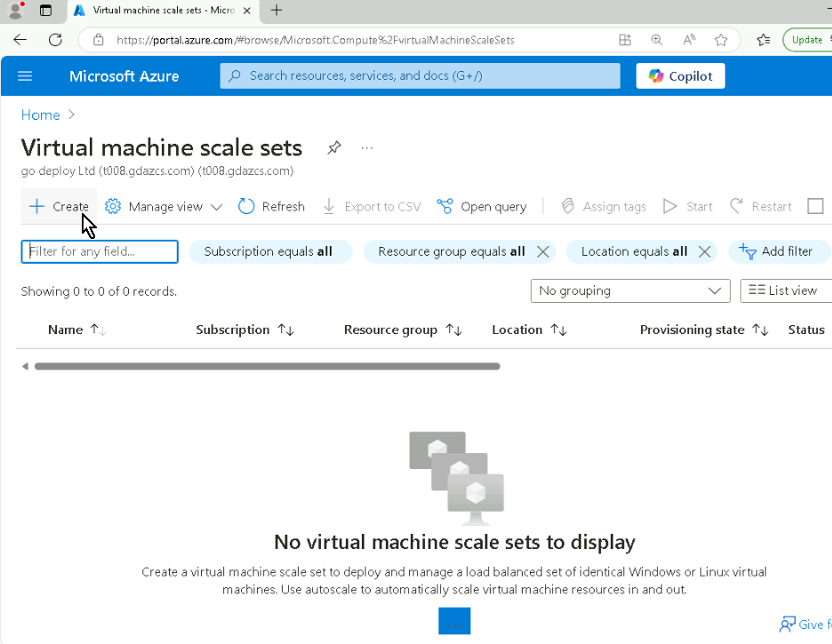Click the browser Update button
This screenshot has height=644, width=832.
pos(808,40)
